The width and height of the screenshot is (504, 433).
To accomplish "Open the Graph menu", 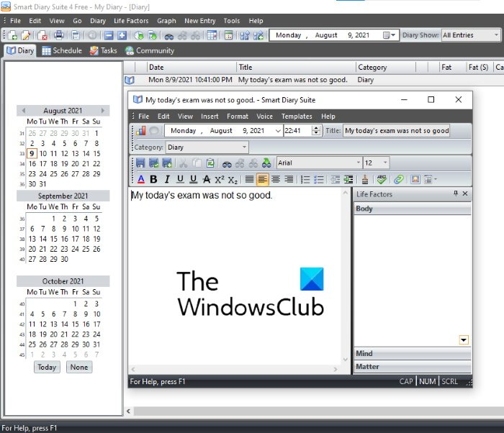I will 166,21.
